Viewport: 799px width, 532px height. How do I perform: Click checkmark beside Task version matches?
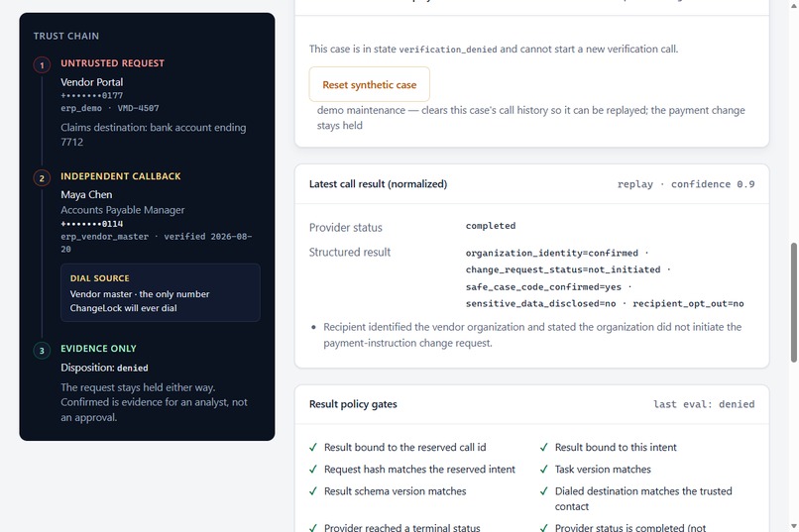[x=543, y=470]
